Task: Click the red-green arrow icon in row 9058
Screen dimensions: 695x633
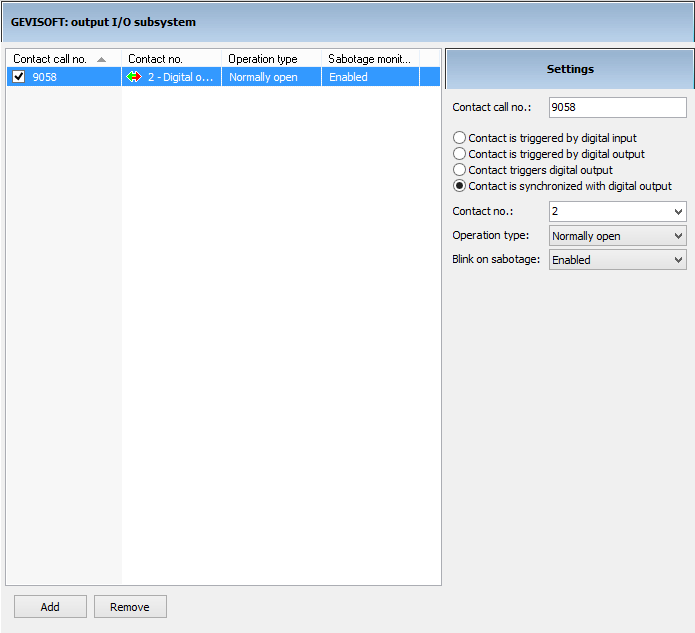Action: 133,77
